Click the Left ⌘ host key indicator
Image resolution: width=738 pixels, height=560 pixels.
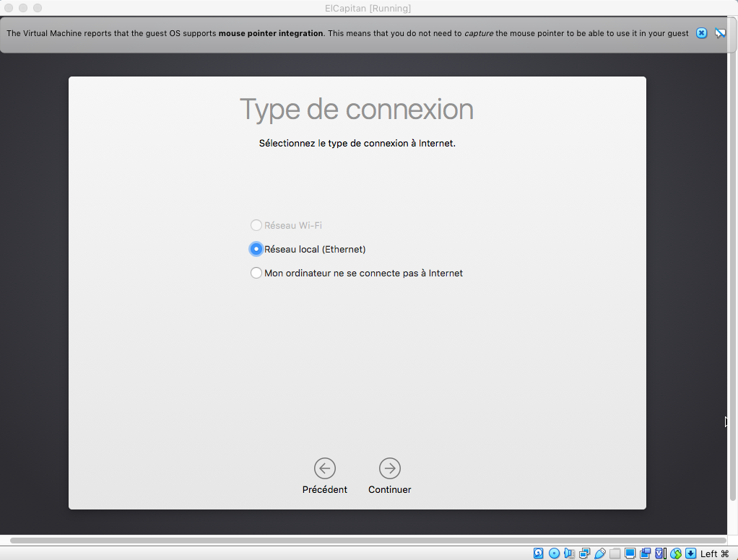point(714,554)
